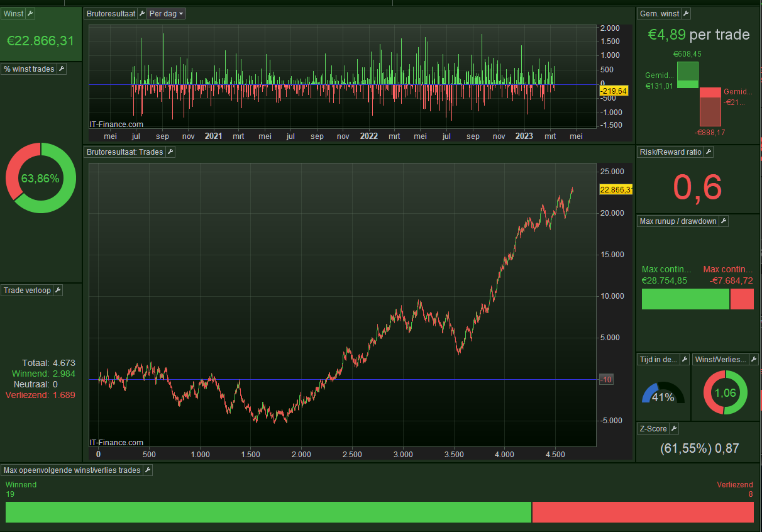Expand the 'Per dag' period dropdown
This screenshot has height=532, width=762.
tap(167, 14)
